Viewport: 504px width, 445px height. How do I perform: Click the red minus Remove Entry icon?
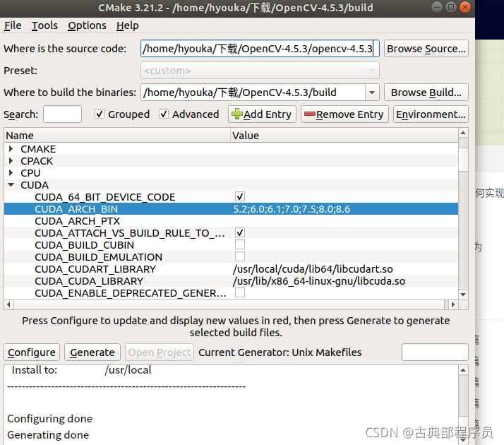coord(310,114)
